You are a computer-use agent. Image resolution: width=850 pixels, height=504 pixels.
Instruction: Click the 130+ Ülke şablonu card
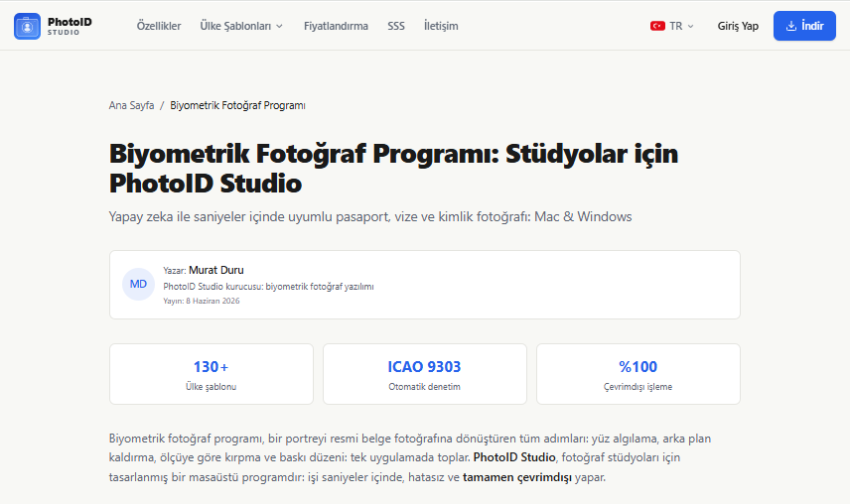212,374
